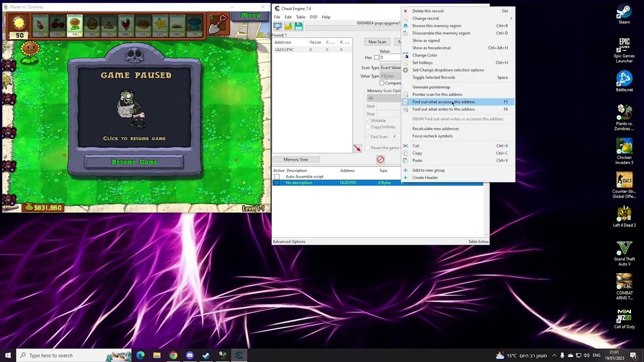Open the Cheat Engine File menu

[x=277, y=17]
